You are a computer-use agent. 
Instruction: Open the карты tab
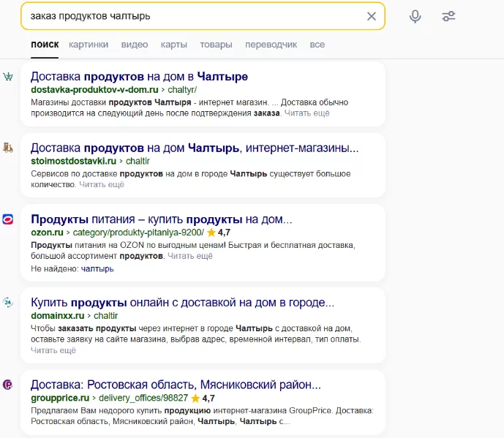point(174,45)
